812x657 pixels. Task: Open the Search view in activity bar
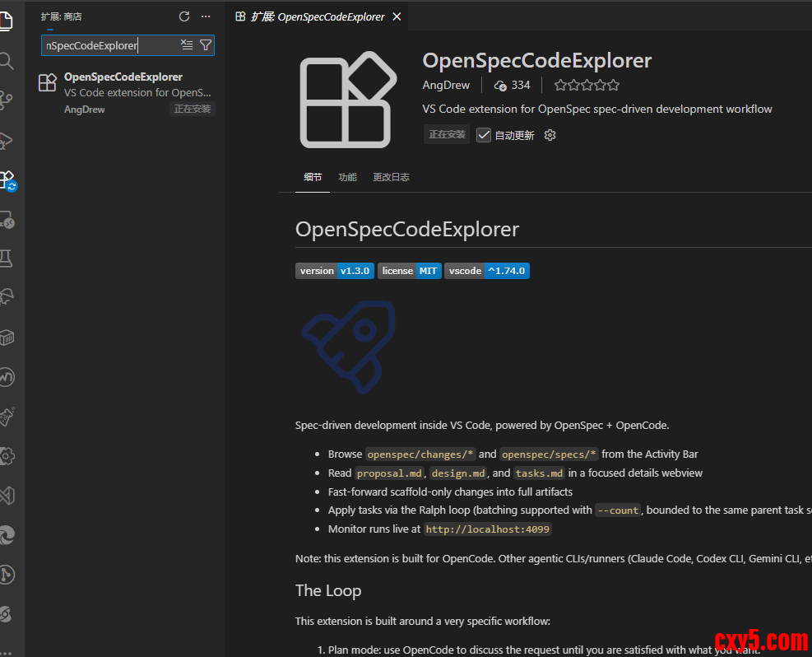(7, 61)
